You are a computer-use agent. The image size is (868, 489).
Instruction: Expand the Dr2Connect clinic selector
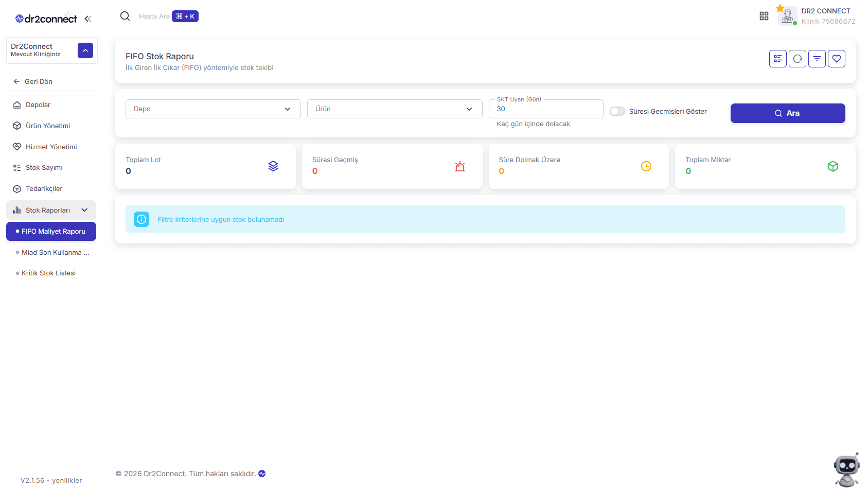(x=85, y=50)
